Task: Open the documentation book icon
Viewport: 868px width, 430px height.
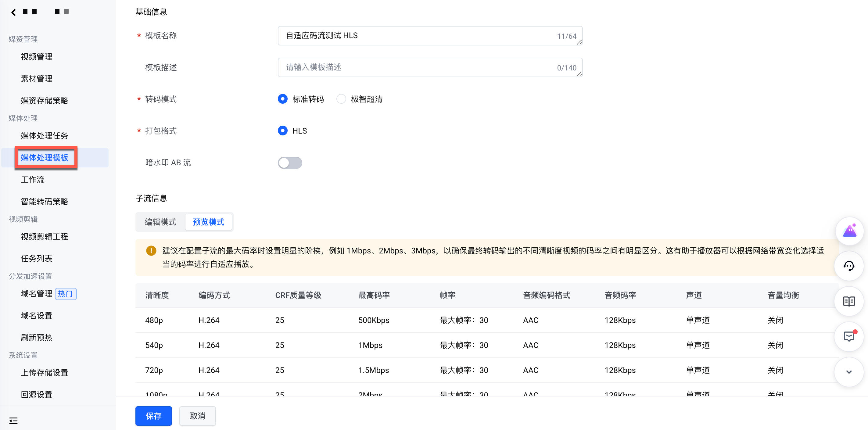Action: 849,301
